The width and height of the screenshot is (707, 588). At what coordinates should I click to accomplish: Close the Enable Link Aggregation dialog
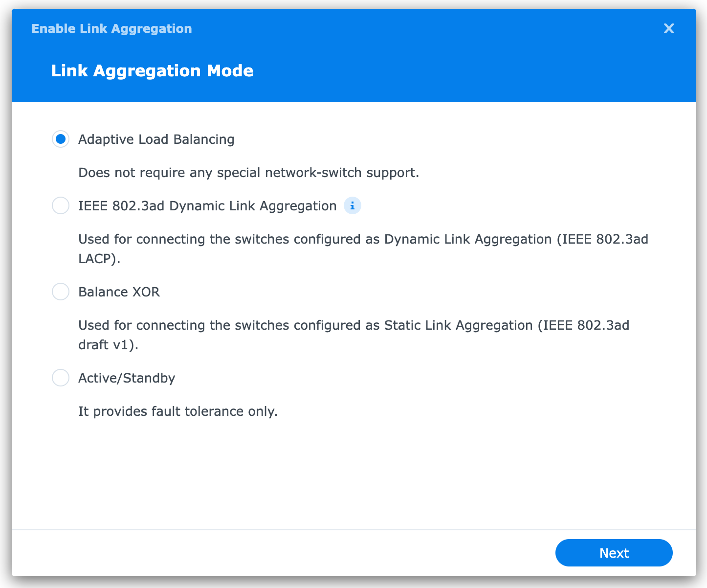(668, 29)
